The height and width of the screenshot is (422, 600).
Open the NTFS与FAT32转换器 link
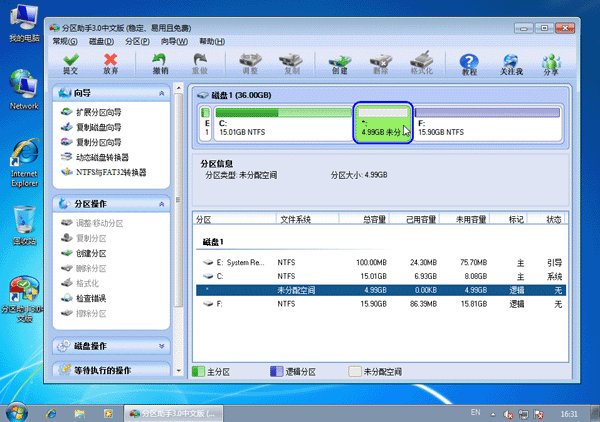point(110,172)
